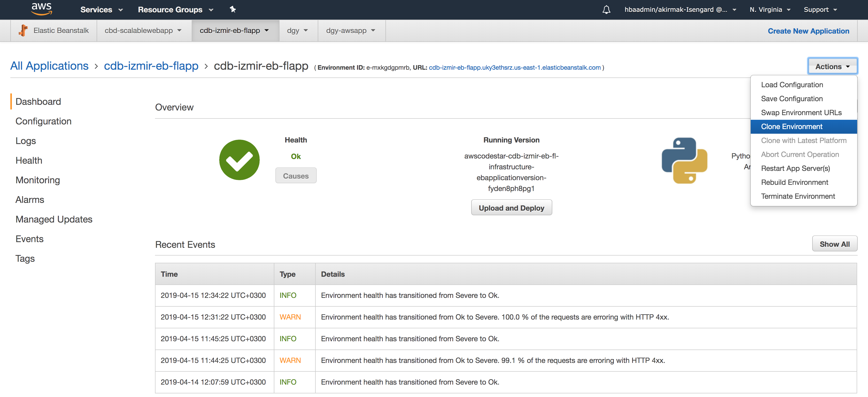The height and width of the screenshot is (397, 868).
Task: Open Alarms in the sidebar
Action: tap(30, 200)
